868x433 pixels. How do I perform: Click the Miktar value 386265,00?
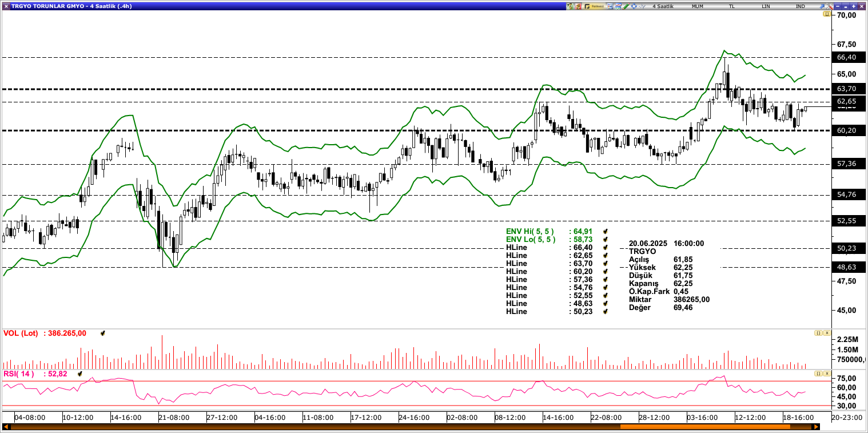click(692, 299)
